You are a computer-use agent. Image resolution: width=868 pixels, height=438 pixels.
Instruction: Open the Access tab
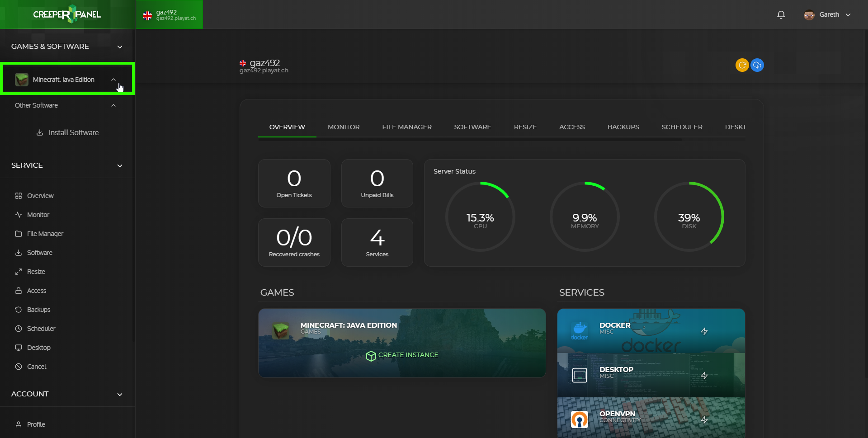tap(572, 127)
